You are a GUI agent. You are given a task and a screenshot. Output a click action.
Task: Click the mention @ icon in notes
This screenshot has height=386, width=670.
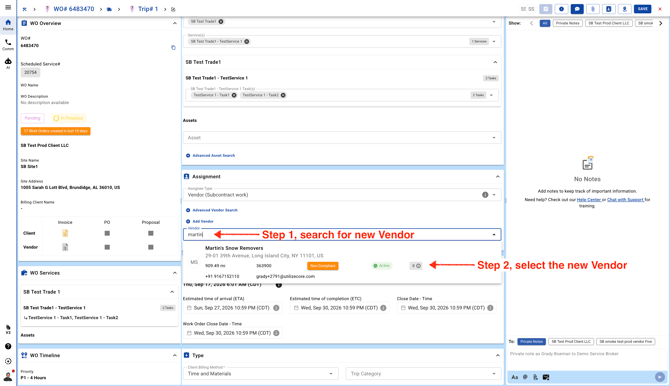[x=525, y=377]
